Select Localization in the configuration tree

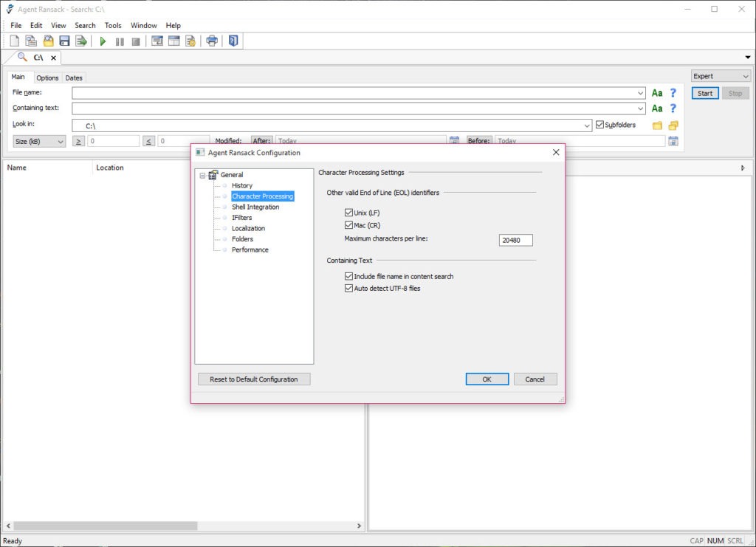[x=248, y=228]
